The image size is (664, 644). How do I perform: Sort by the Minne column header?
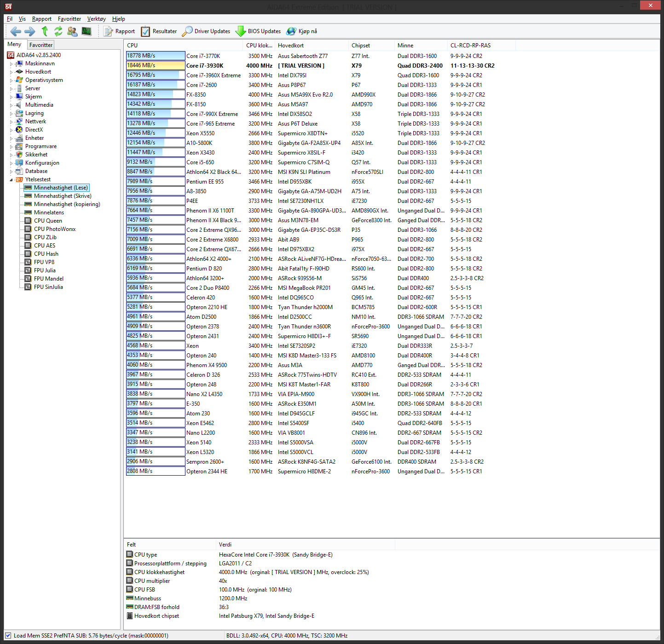click(421, 46)
